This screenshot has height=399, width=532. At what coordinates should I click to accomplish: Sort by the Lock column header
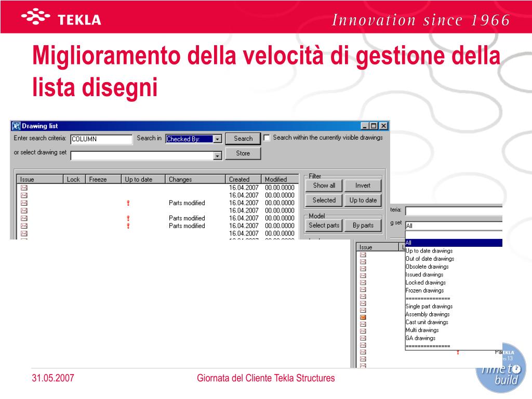click(x=74, y=179)
